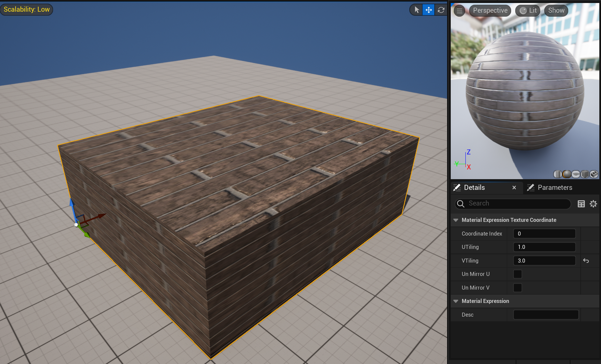Click the VTiling property label
601x364 pixels.
470,261
